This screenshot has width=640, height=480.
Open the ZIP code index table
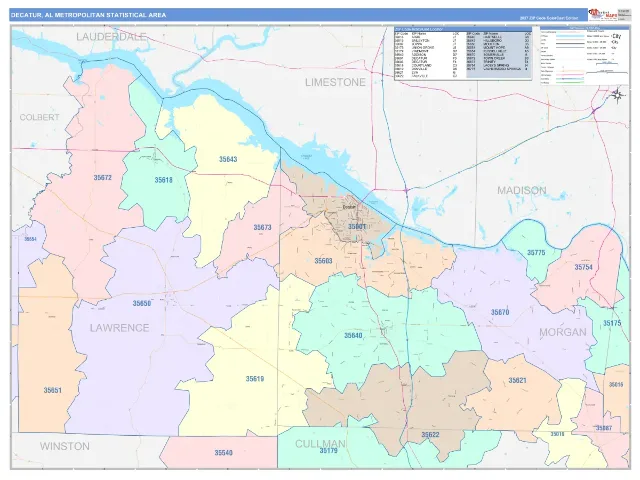463,53
